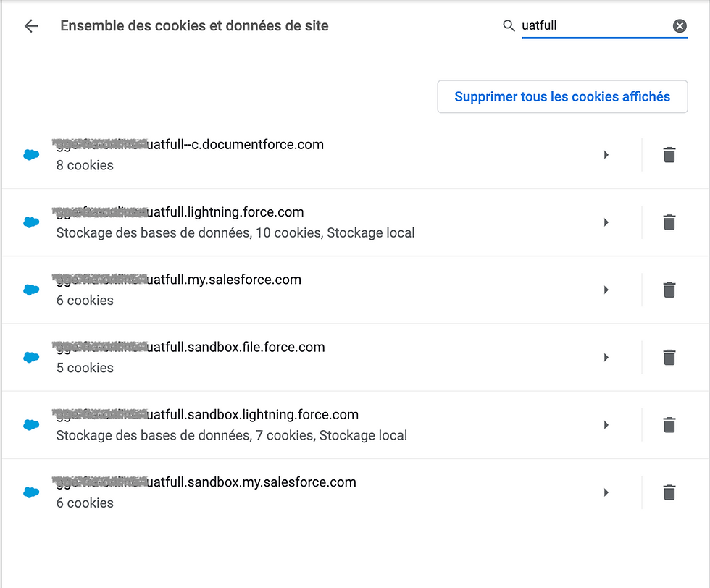Remove uatfull.sandbox.file.force.com data via trash icon
This screenshot has width=710, height=588.
point(669,357)
